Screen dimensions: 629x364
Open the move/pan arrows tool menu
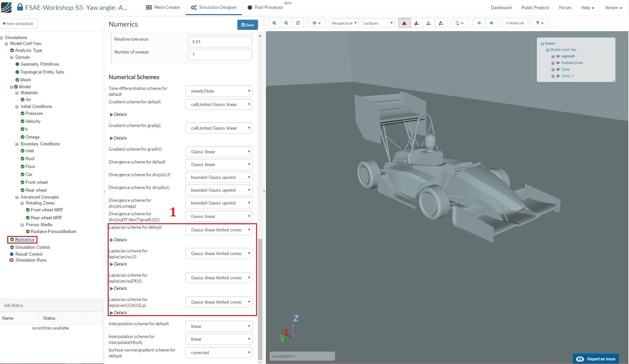tap(316, 23)
